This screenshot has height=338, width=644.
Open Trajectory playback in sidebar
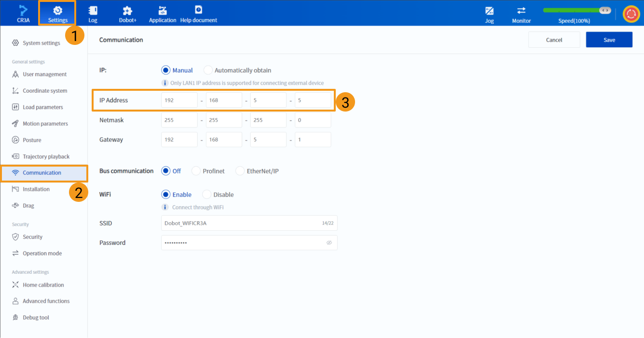[x=46, y=156]
